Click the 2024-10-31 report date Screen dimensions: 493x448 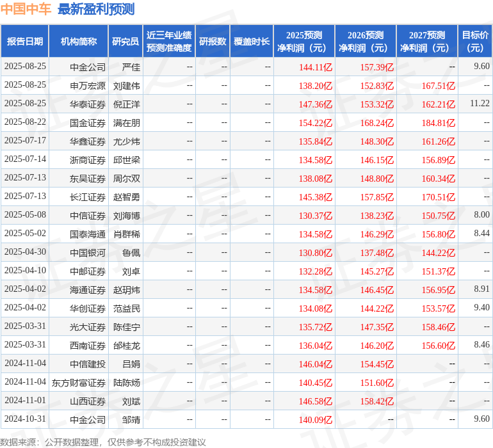click(x=25, y=419)
